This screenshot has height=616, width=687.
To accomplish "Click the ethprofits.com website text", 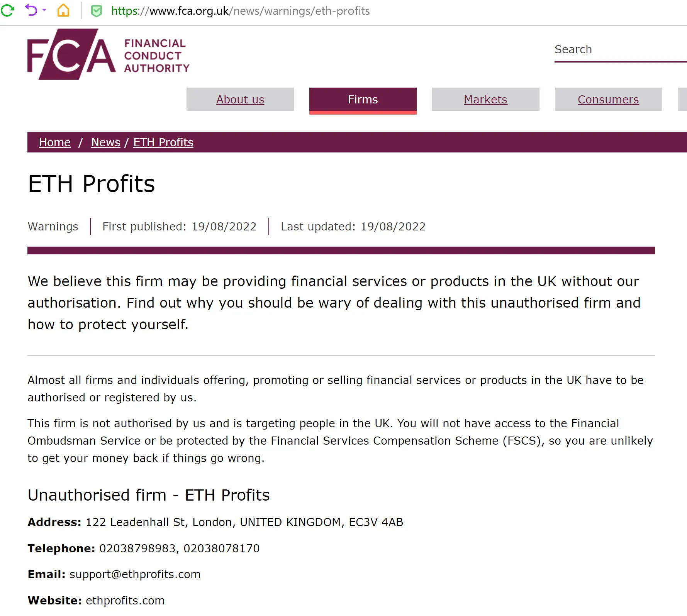I will point(125,601).
